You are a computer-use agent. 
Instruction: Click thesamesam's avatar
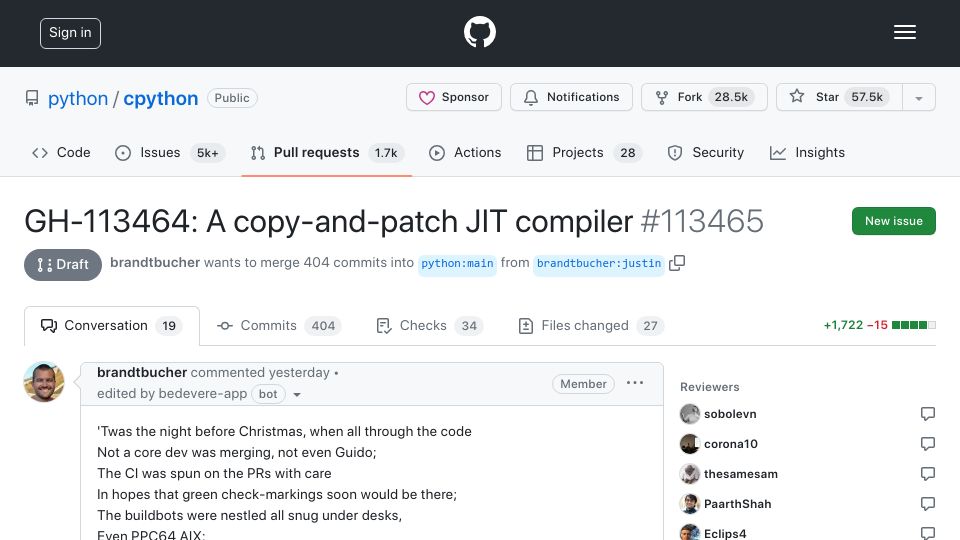[690, 474]
